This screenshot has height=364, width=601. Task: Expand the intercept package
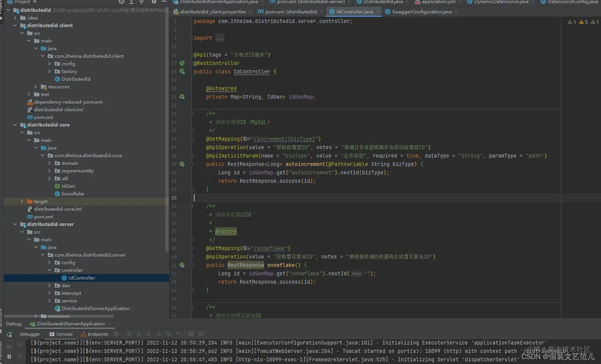pyautogui.click(x=49, y=293)
